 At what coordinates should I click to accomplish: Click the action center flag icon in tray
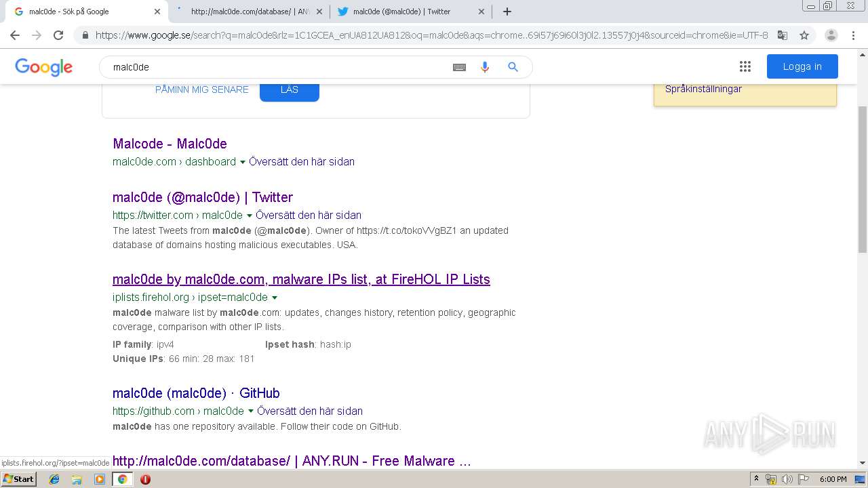(x=802, y=479)
